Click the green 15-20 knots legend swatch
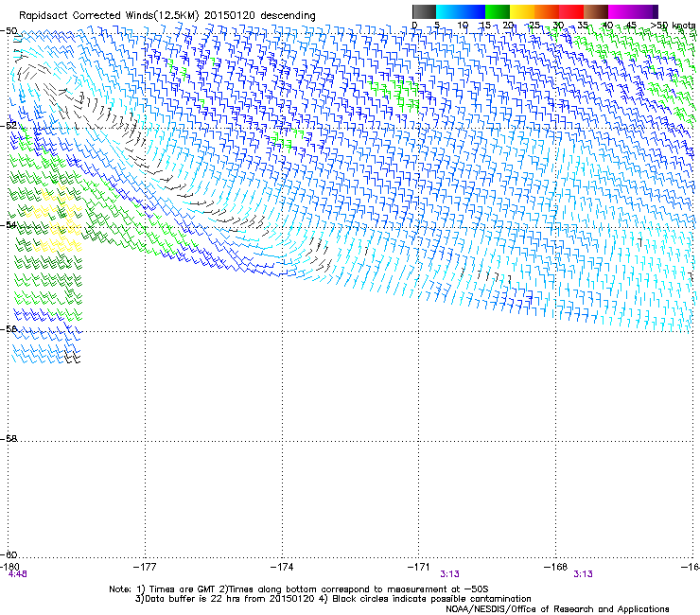The height and width of the screenshot is (615, 700). click(x=498, y=11)
